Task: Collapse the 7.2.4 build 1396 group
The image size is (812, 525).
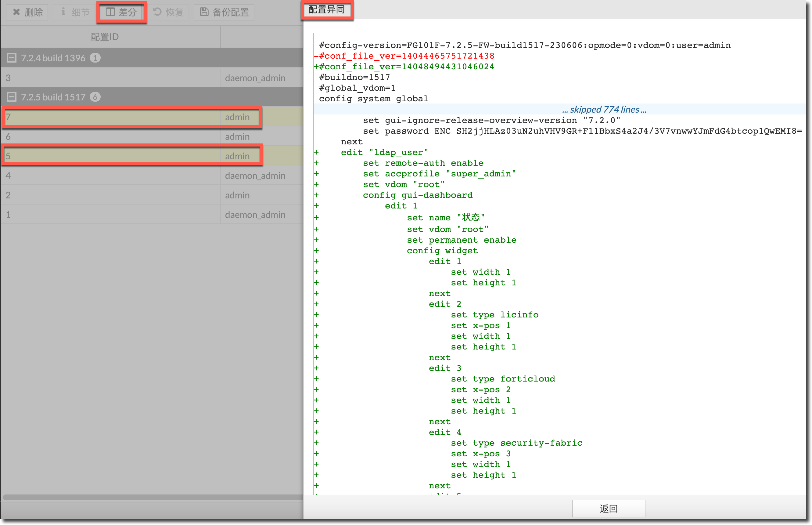Action: (12, 58)
